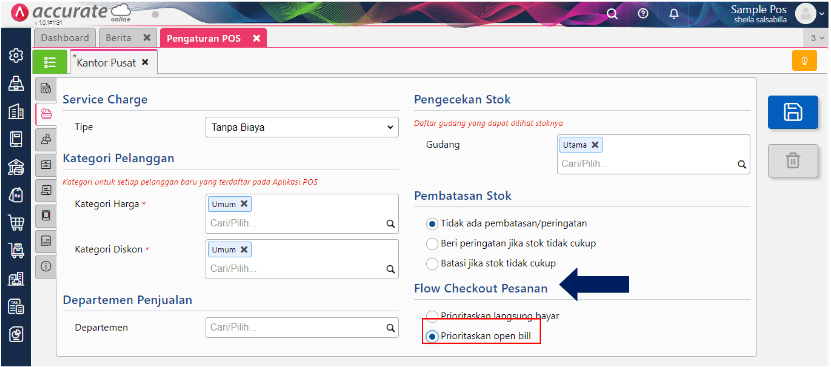Viewport: 831px width, 367px height.
Task: Expand the Tipe Tanpa Biaya dropdown
Action: coord(302,127)
